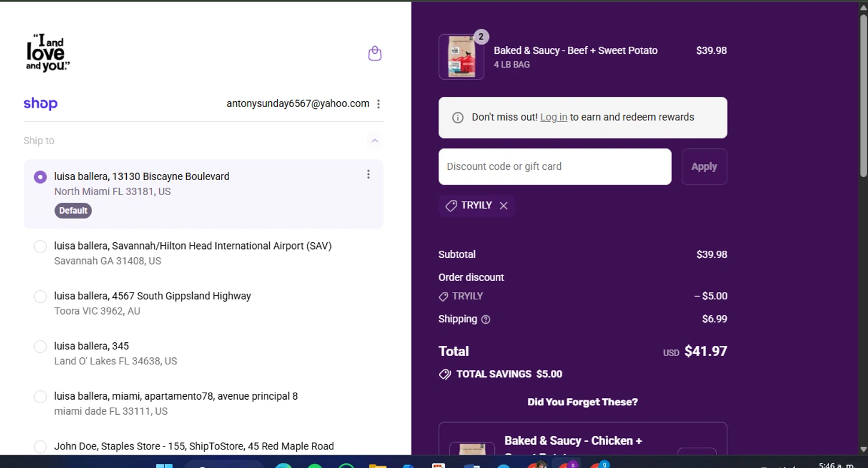Click the Shipping info question mark icon
The height and width of the screenshot is (468, 868).
pyautogui.click(x=486, y=319)
